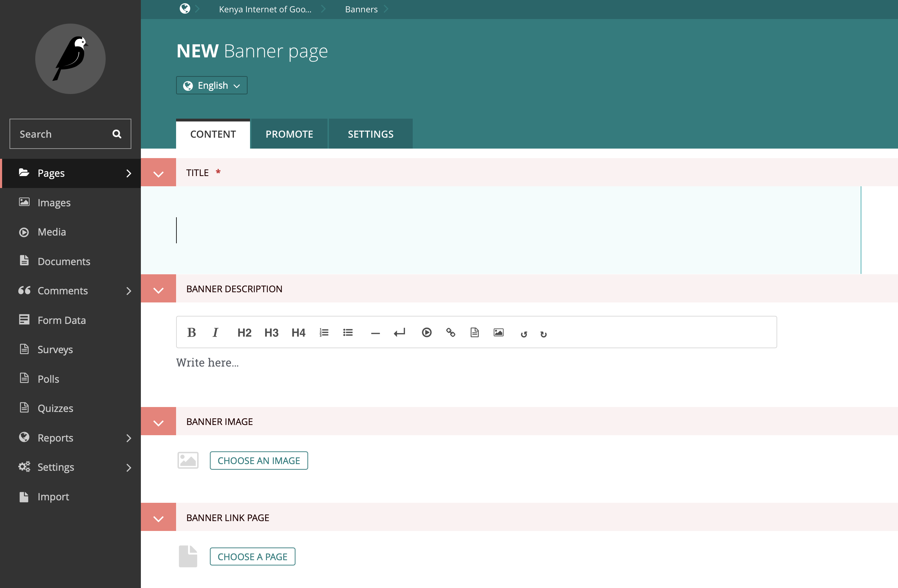The image size is (898, 588).
Task: Insert a bulleted list
Action: pos(348,332)
